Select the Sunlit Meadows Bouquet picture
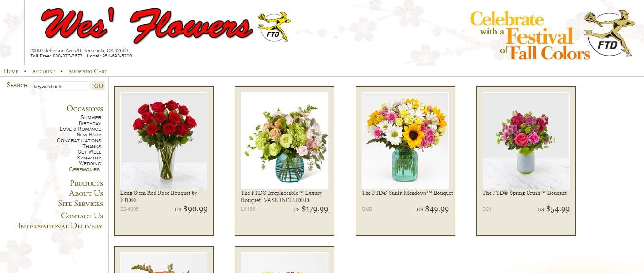The width and height of the screenshot is (644, 273). (405, 141)
